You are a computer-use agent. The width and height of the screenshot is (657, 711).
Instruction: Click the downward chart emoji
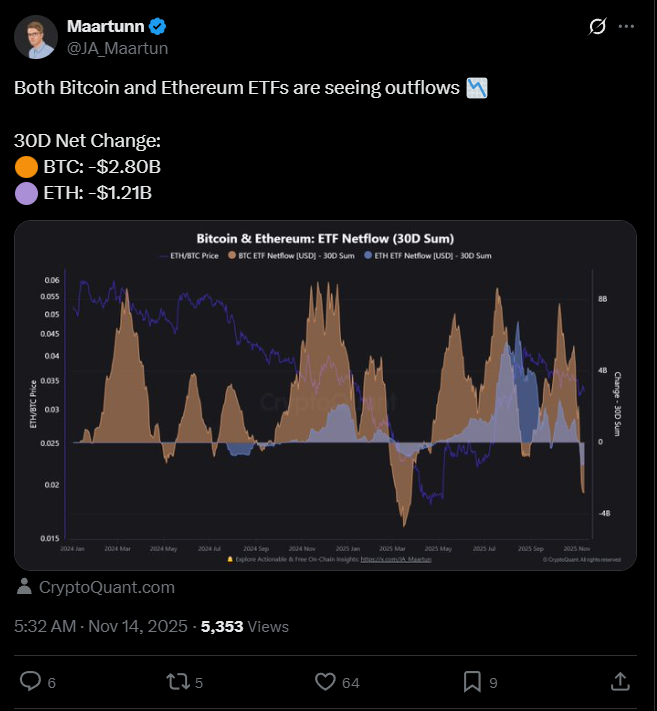click(477, 88)
